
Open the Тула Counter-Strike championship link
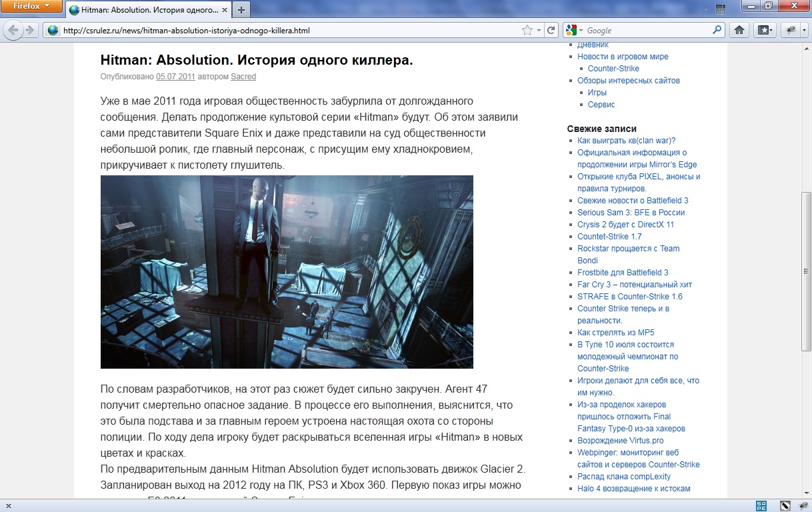[627, 357]
